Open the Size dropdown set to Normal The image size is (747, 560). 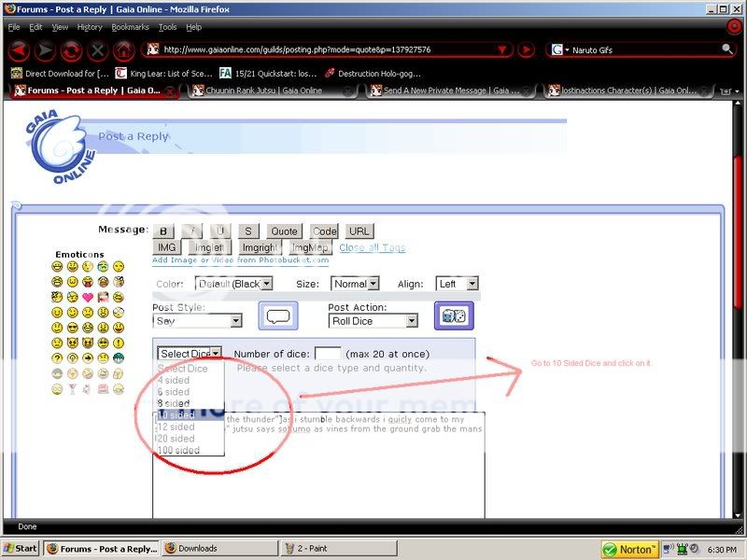(x=355, y=283)
